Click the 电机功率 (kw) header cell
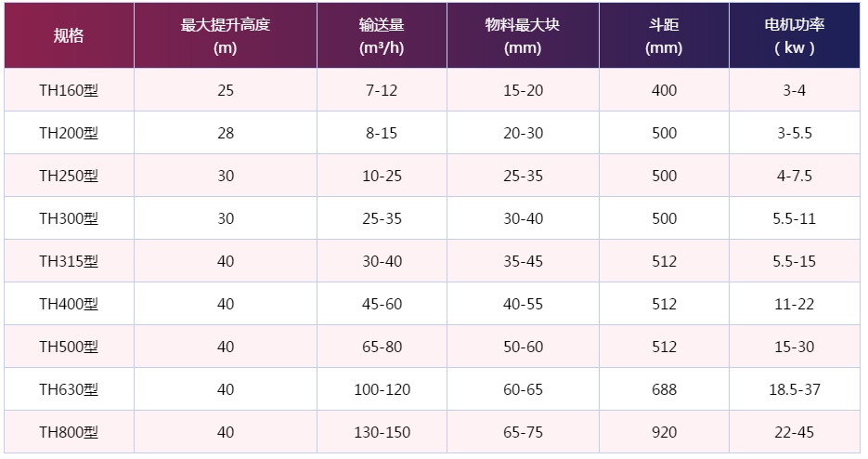Viewport: 868px width, 459px height. click(794, 36)
